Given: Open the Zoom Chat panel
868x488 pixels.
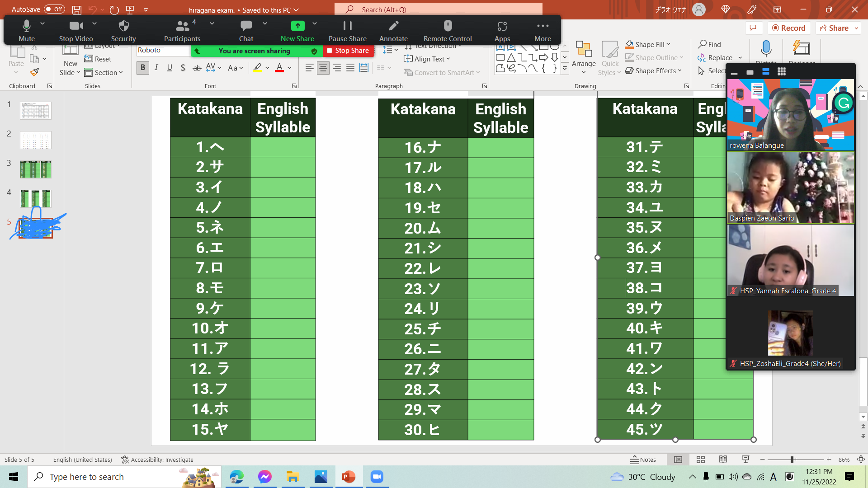Looking at the screenshot, I should point(245,30).
